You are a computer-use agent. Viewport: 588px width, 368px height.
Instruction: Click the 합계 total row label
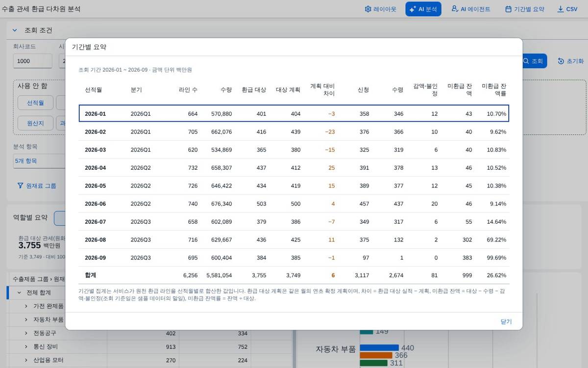pyautogui.click(x=90, y=275)
